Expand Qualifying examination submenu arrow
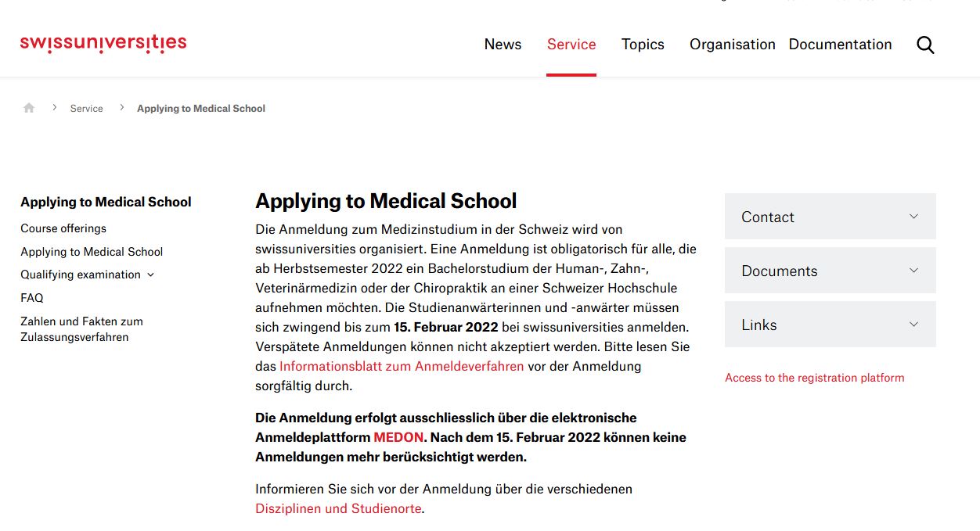980x531 pixels. [151, 274]
